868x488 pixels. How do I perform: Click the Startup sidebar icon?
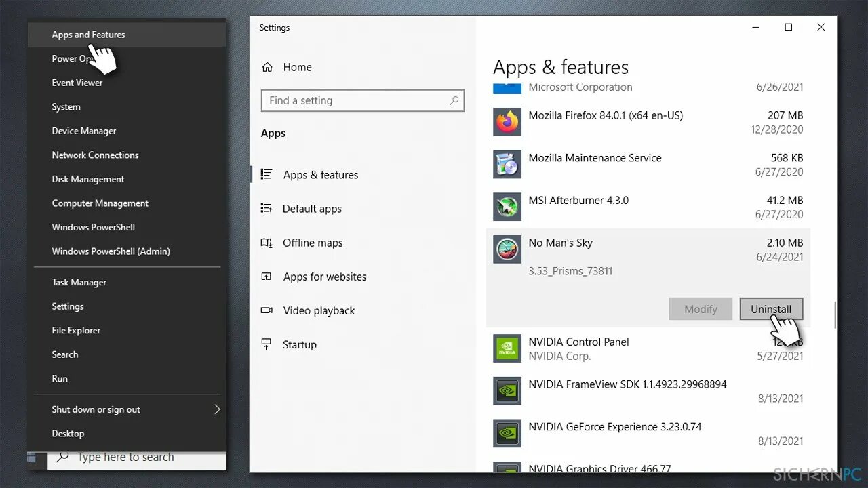click(267, 344)
